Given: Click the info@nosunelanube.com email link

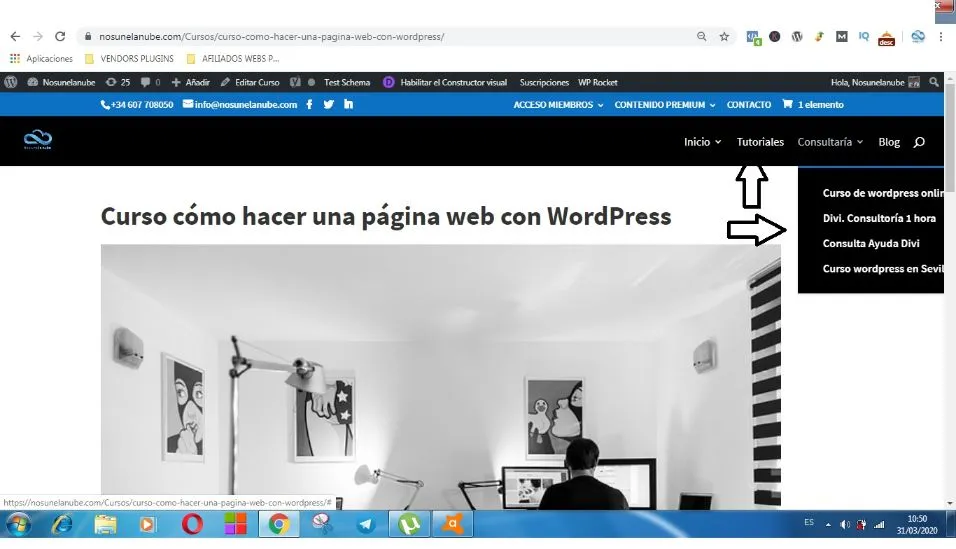Looking at the screenshot, I should 239,105.
